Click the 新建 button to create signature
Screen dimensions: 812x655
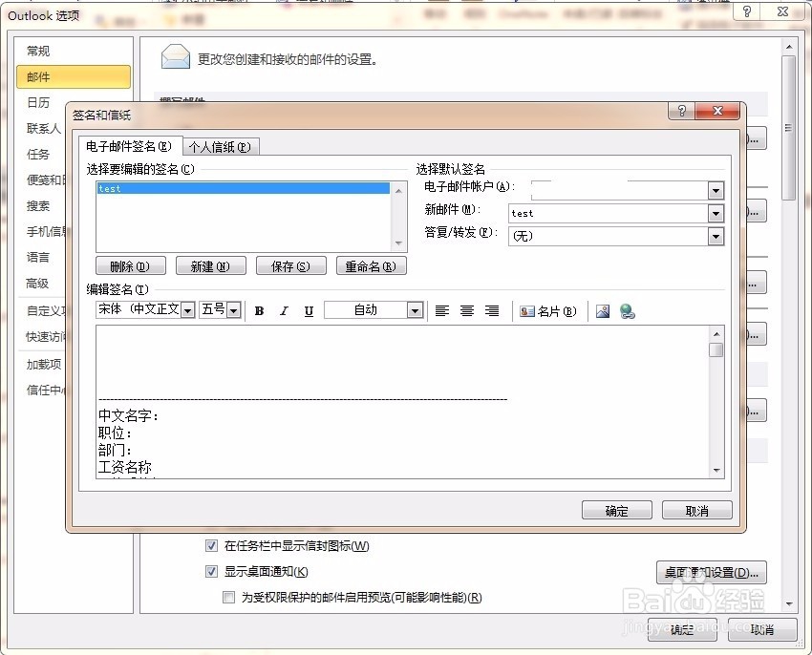(210, 265)
